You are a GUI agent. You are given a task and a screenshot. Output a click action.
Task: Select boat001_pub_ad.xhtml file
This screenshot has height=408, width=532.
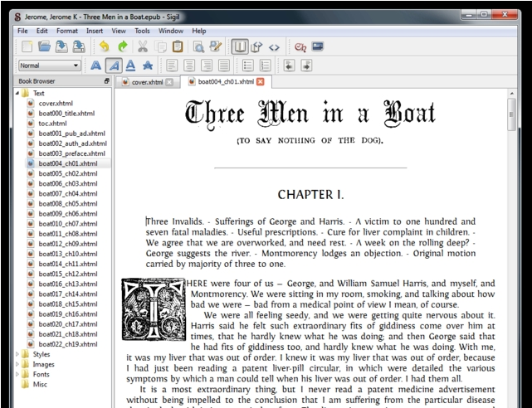(72, 134)
